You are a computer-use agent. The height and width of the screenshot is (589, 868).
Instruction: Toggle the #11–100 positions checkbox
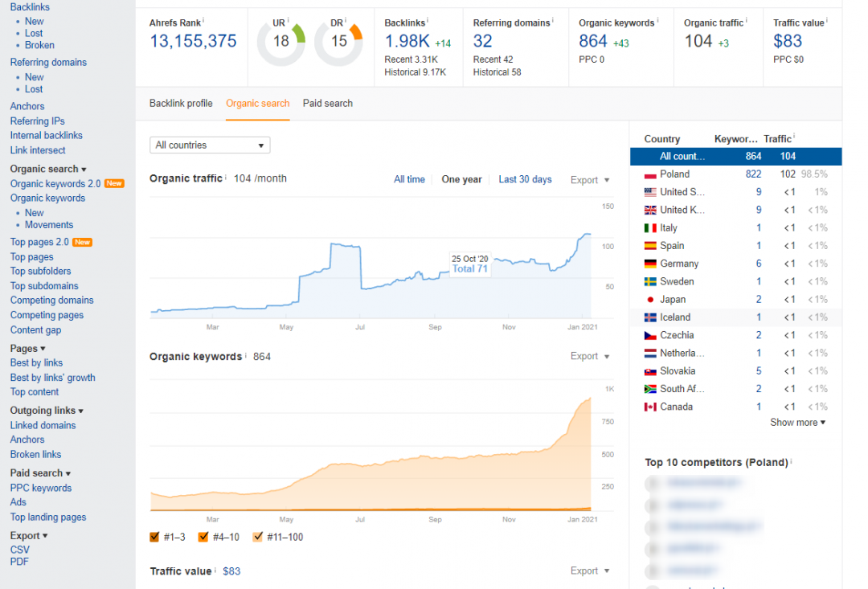pyautogui.click(x=257, y=537)
